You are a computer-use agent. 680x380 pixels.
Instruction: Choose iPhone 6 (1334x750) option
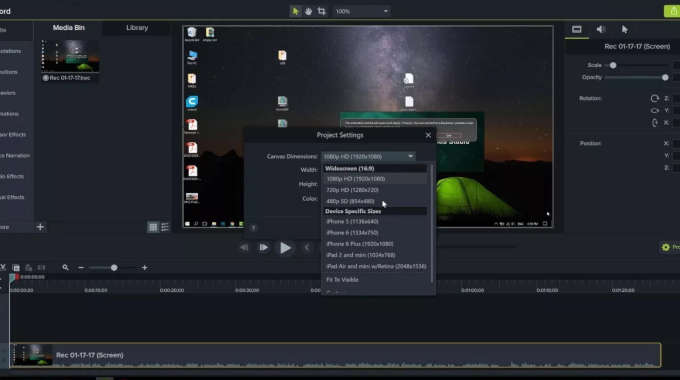coord(375,233)
